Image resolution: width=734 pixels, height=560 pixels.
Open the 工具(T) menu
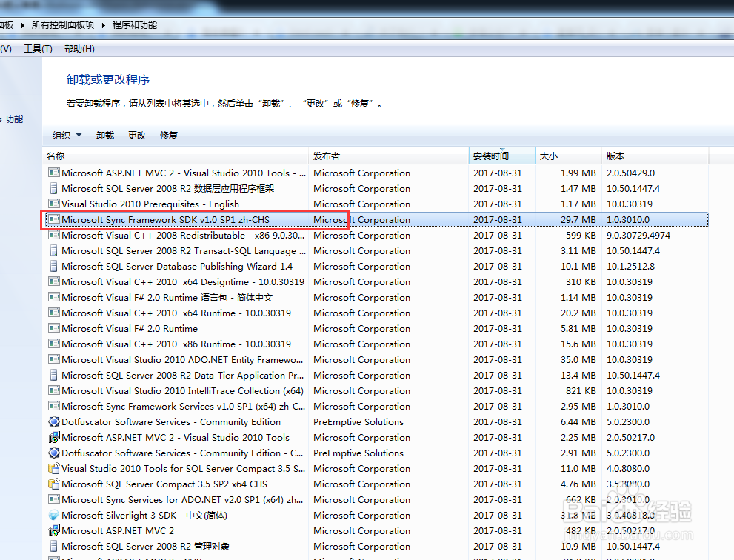[x=38, y=49]
